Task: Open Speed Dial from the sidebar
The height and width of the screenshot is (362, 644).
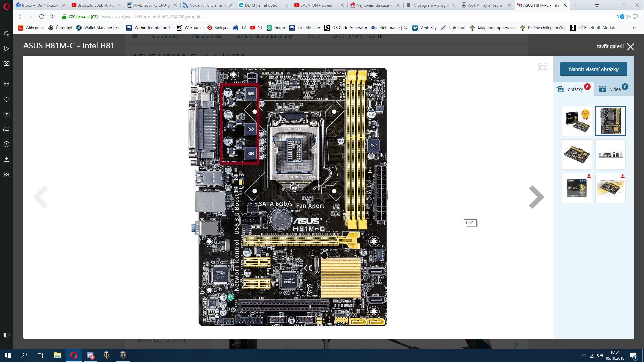Action: click(x=6, y=84)
